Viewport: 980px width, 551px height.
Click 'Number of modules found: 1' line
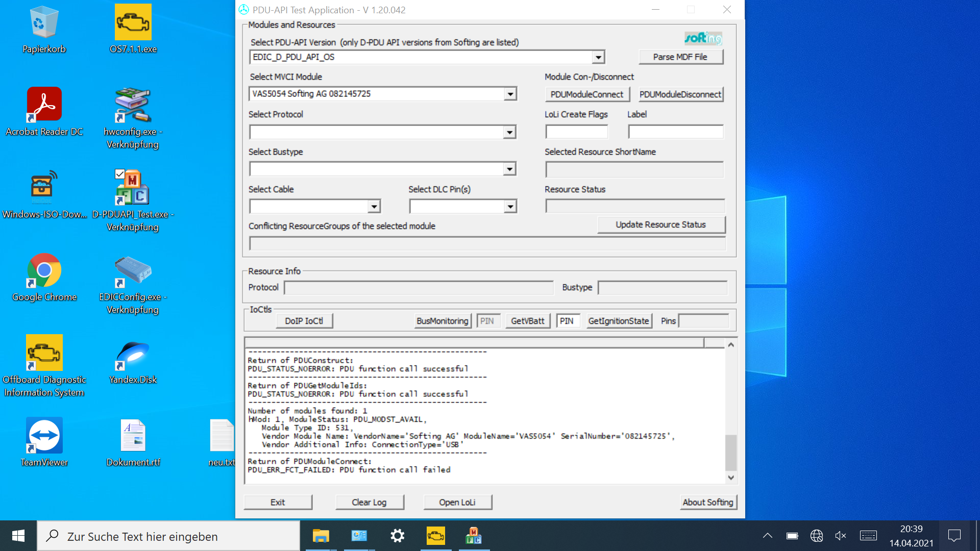307,411
